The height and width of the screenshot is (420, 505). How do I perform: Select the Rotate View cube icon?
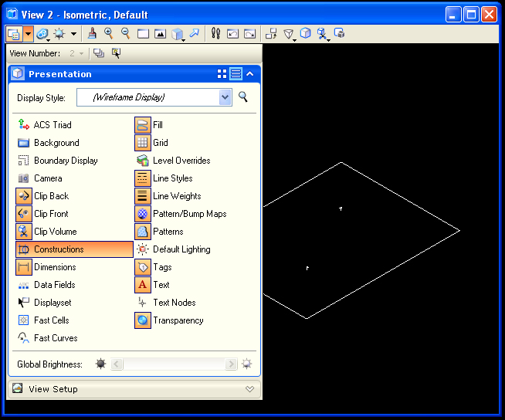pos(178,34)
